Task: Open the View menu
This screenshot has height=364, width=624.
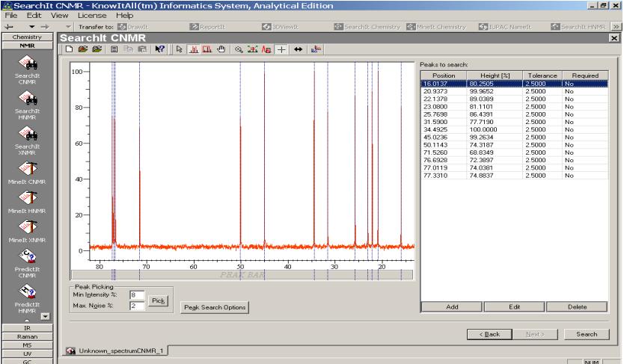Action: [59, 15]
